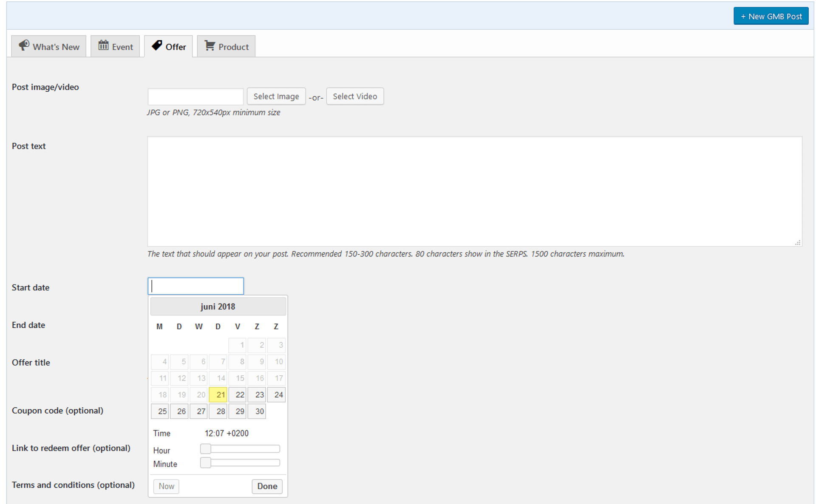This screenshot has width=816, height=504.
Task: Adjust the Hour slider handle
Action: point(206,449)
